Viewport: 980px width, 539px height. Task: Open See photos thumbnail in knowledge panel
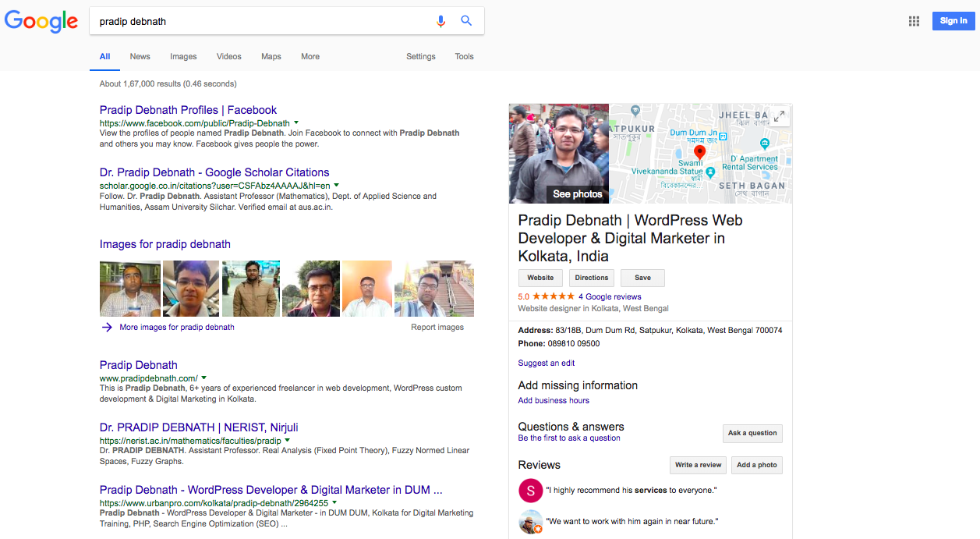[559, 154]
